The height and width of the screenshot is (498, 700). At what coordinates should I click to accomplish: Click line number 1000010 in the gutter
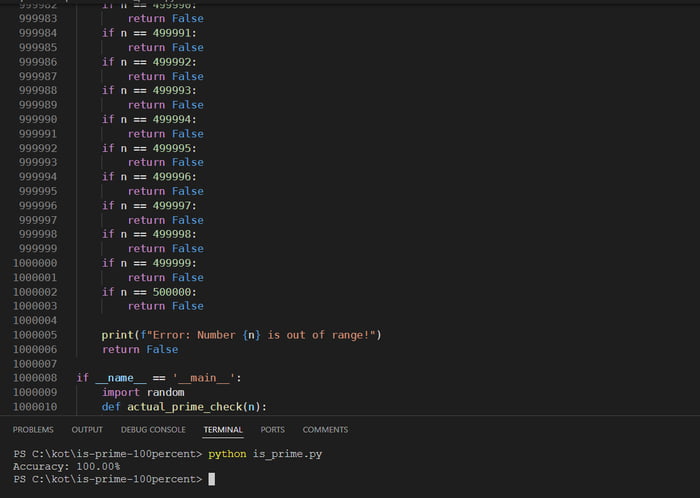pos(35,407)
